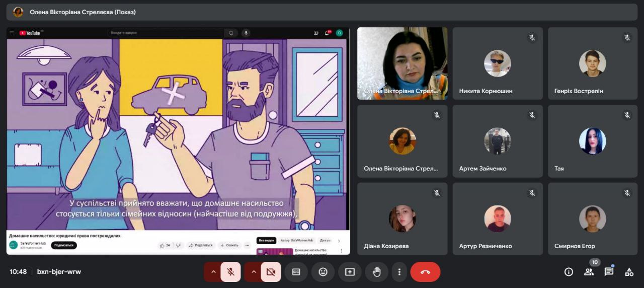The height and width of the screenshot is (288, 644).
Task: Open emoji reactions
Action: coord(323,272)
